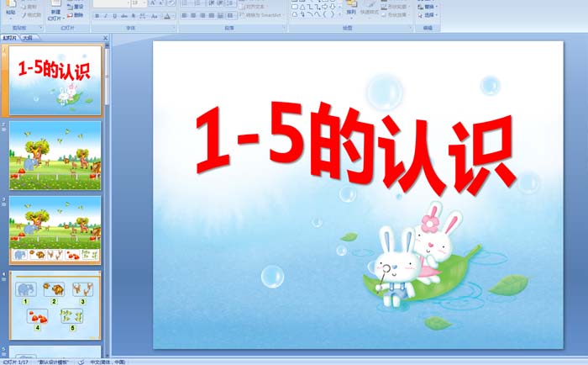This screenshot has height=365, width=588.
Task: Open the Select (选择) dropdown
Action: (x=430, y=14)
